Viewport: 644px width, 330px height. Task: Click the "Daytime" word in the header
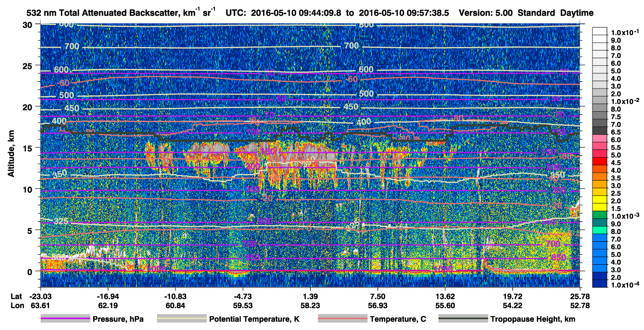point(577,13)
